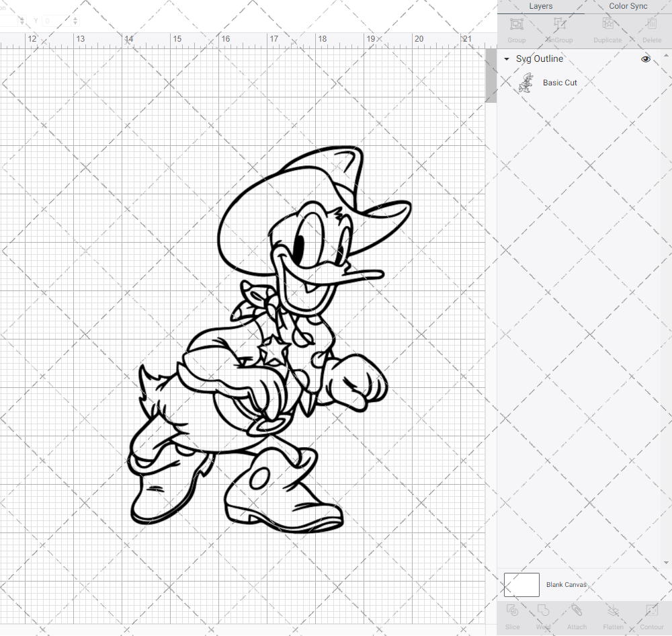The image size is (672, 636).
Task: Select the Basic Cut layer label
Action: [x=560, y=83]
